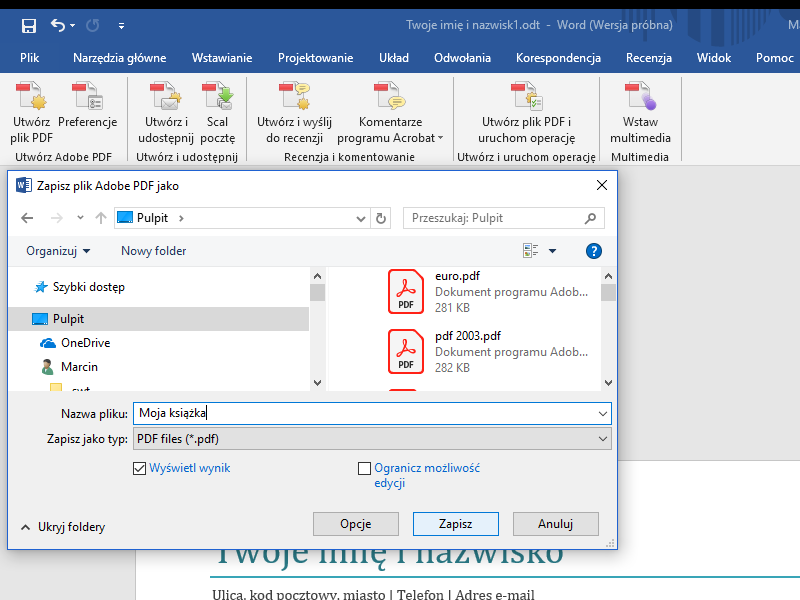Click the navigation pane scroll up arrow

pyautogui.click(x=317, y=276)
